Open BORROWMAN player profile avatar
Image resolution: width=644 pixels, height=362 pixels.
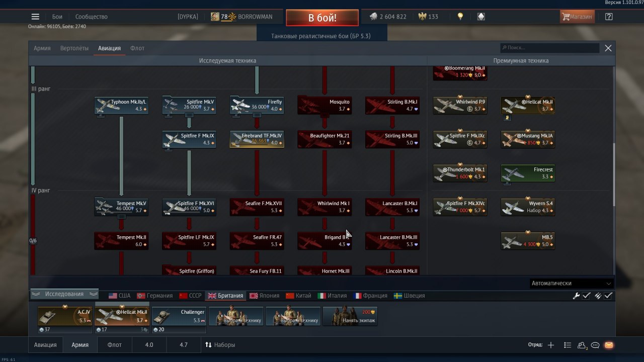pos(215,17)
